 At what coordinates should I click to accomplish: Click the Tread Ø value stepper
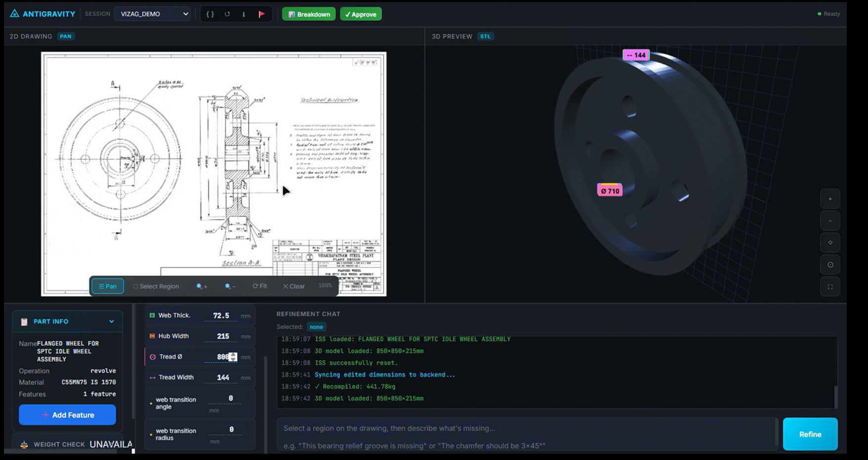coord(233,357)
